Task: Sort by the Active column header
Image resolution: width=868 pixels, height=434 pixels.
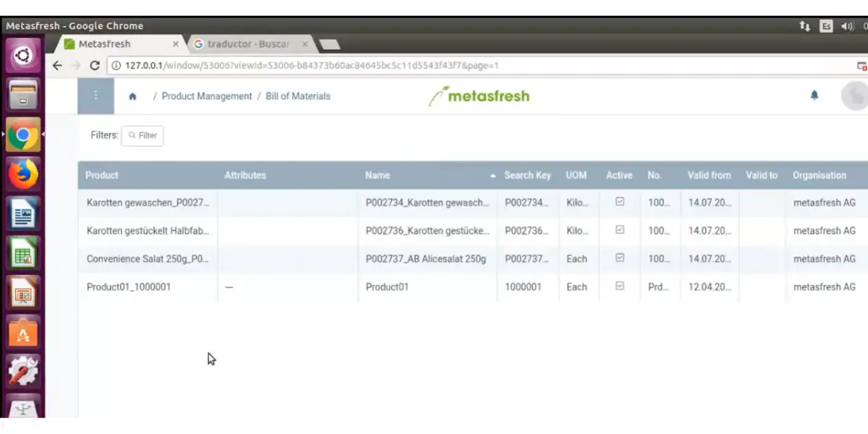Action: pos(619,175)
